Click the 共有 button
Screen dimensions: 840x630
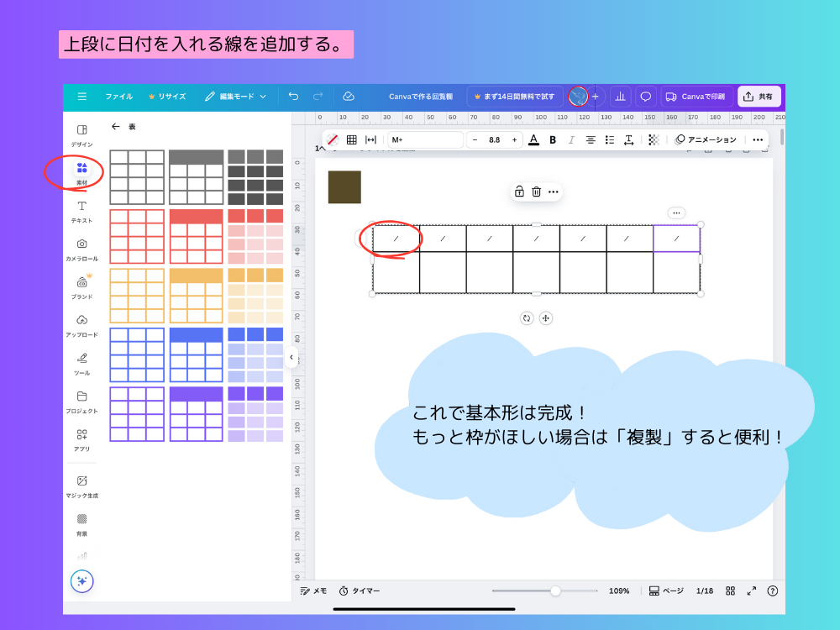click(759, 96)
